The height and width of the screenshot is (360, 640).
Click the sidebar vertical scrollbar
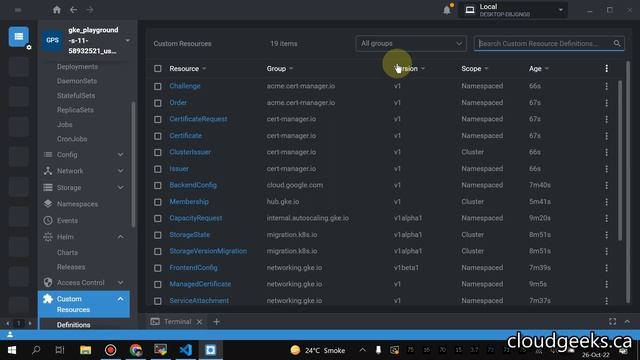(133, 164)
